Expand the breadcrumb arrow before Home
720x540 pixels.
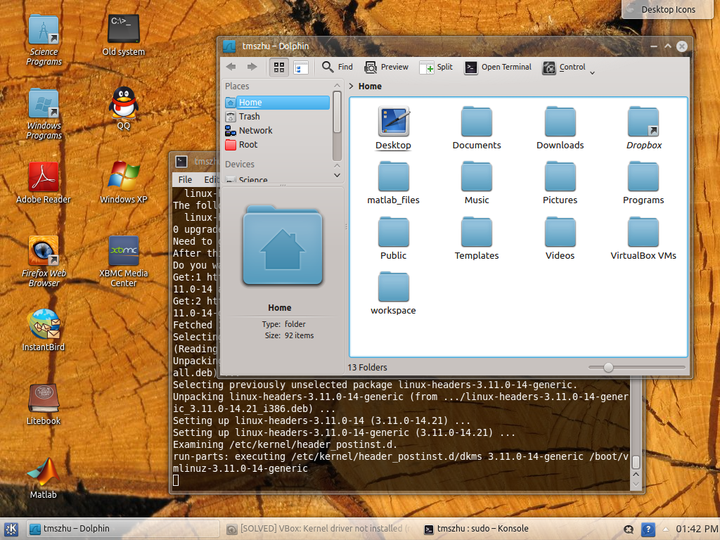[x=351, y=86]
